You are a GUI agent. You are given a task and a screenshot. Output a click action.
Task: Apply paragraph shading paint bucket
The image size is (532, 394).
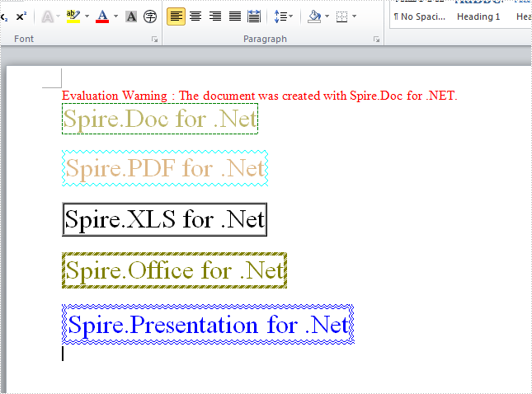click(314, 16)
